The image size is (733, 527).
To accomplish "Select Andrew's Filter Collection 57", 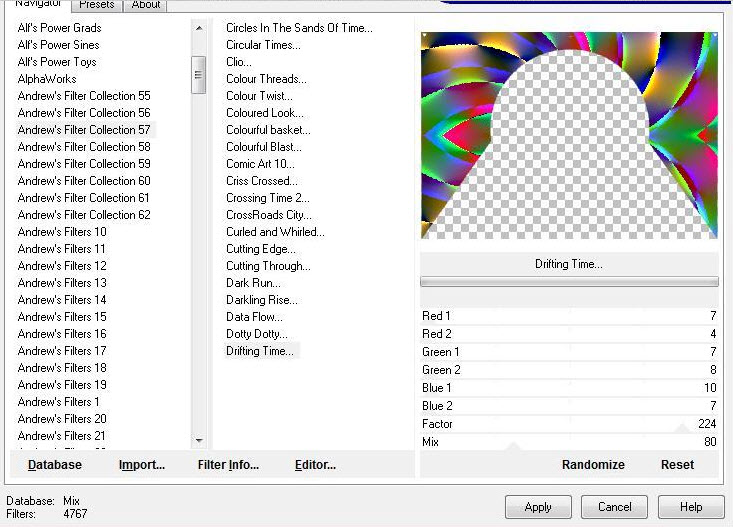I will point(84,130).
